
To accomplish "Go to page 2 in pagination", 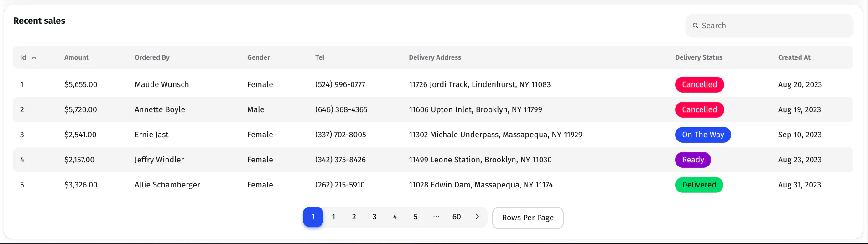I will click(x=354, y=217).
